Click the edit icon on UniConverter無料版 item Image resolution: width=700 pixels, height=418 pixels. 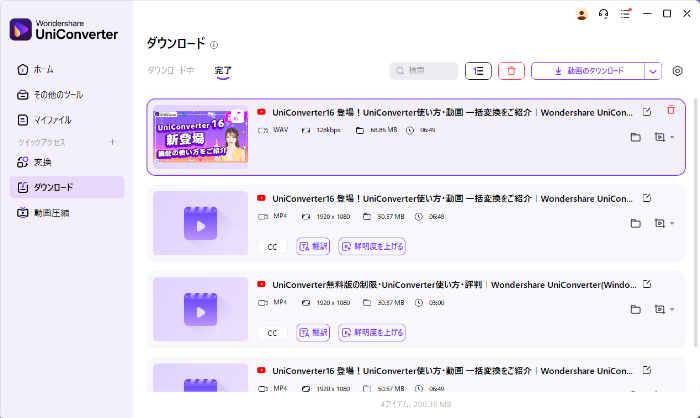tap(647, 284)
